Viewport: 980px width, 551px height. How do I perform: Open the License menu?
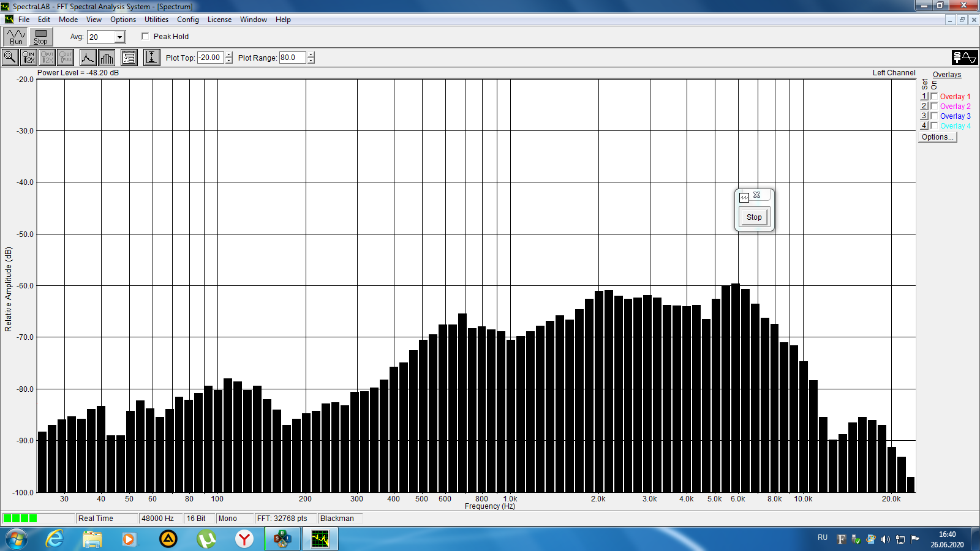tap(219, 20)
